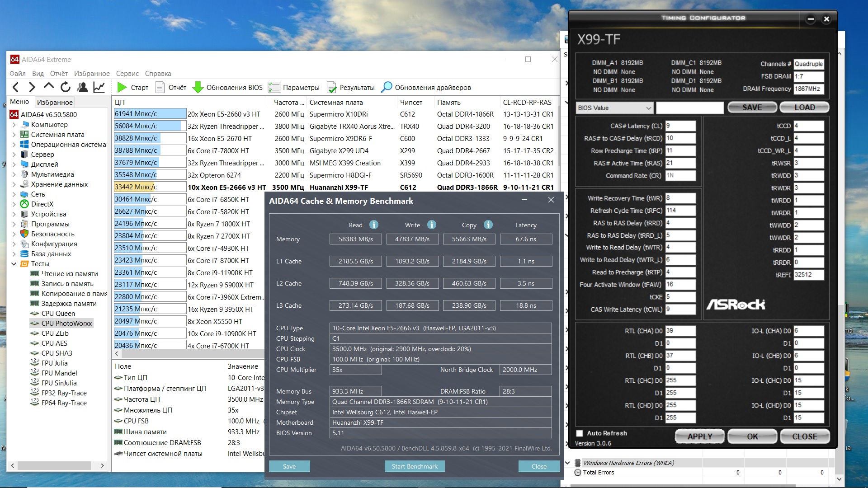The width and height of the screenshot is (868, 488).
Task: Enable the Auto Refresh checkbox
Action: (x=580, y=433)
